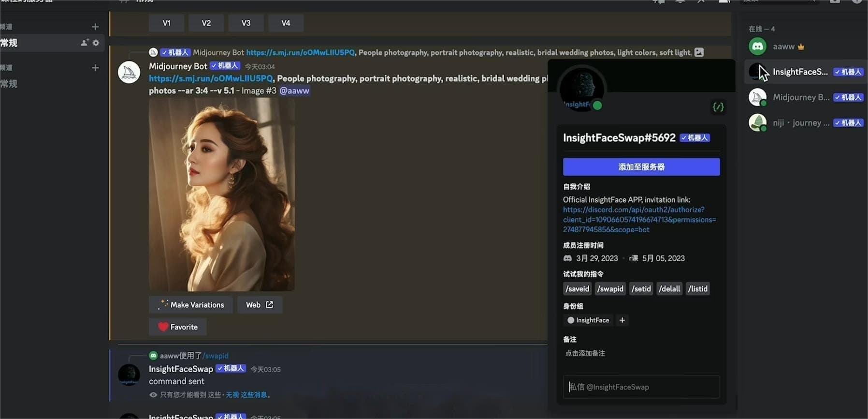Click the /swapid chip in the profile popup
This screenshot has width=868, height=419.
[x=610, y=289]
